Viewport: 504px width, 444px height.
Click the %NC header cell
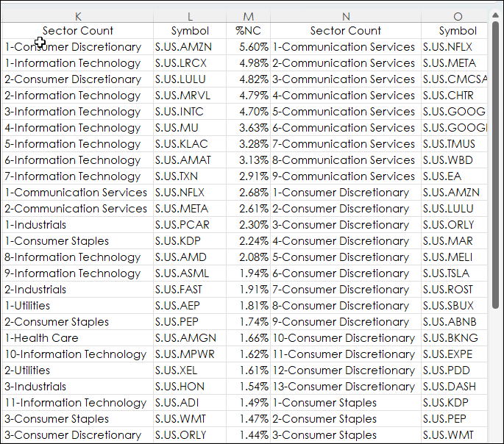click(x=248, y=31)
